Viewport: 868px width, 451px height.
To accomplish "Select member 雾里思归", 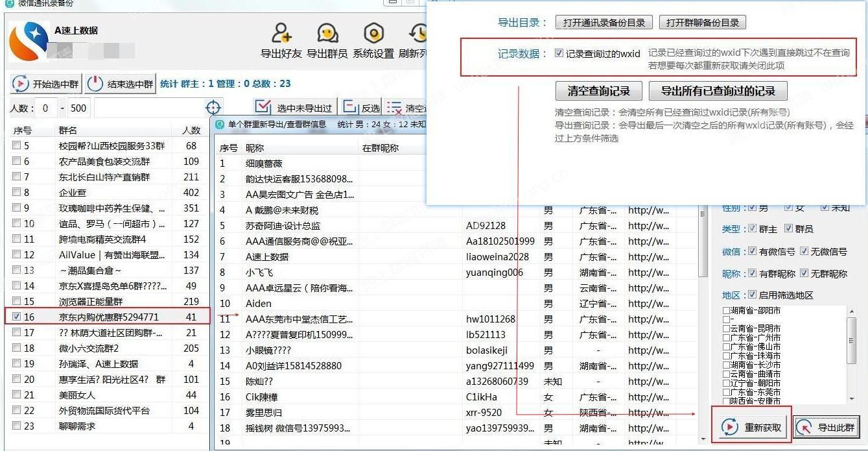I will click(x=264, y=413).
